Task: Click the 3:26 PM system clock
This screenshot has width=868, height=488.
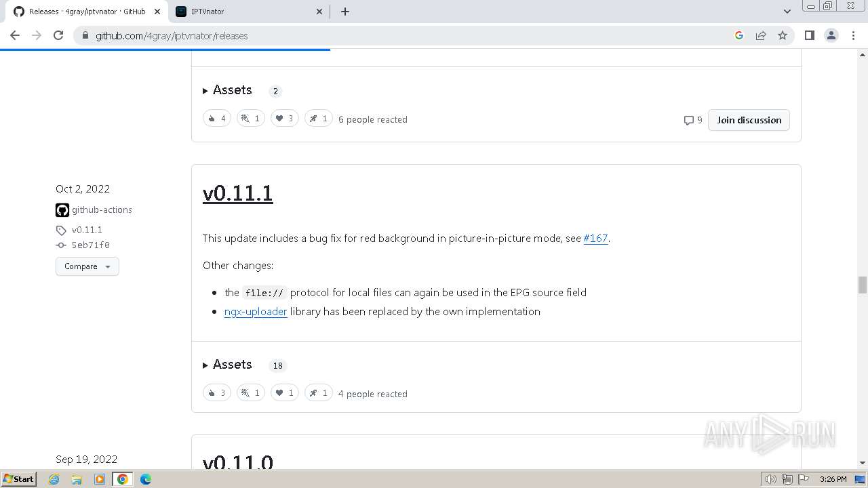Action: (833, 479)
